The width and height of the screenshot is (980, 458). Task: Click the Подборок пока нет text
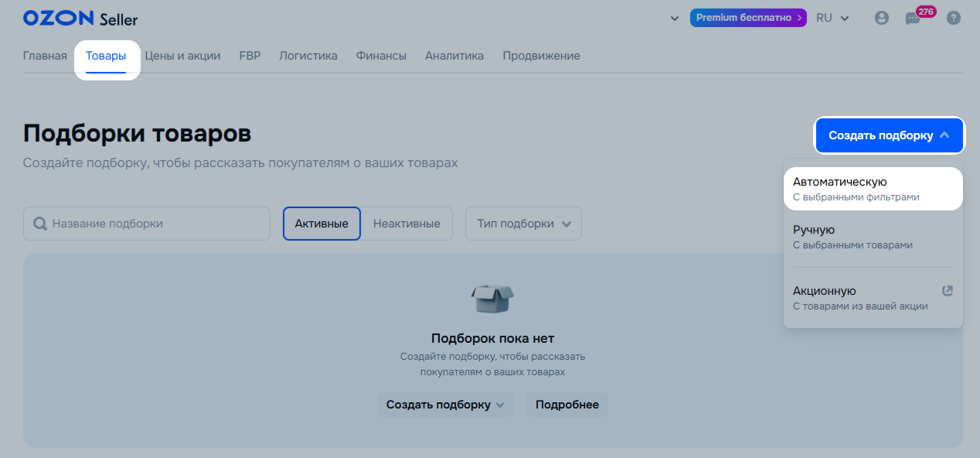pyautogui.click(x=492, y=338)
